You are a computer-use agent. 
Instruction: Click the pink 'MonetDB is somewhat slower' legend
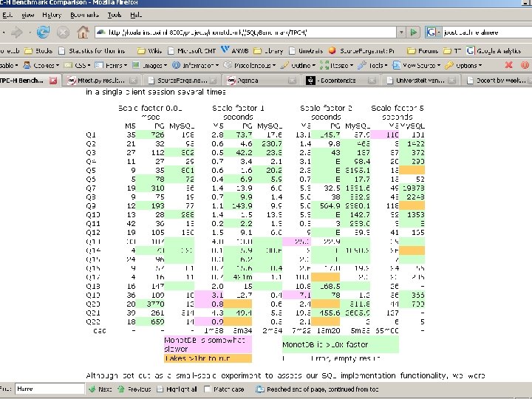(208, 344)
